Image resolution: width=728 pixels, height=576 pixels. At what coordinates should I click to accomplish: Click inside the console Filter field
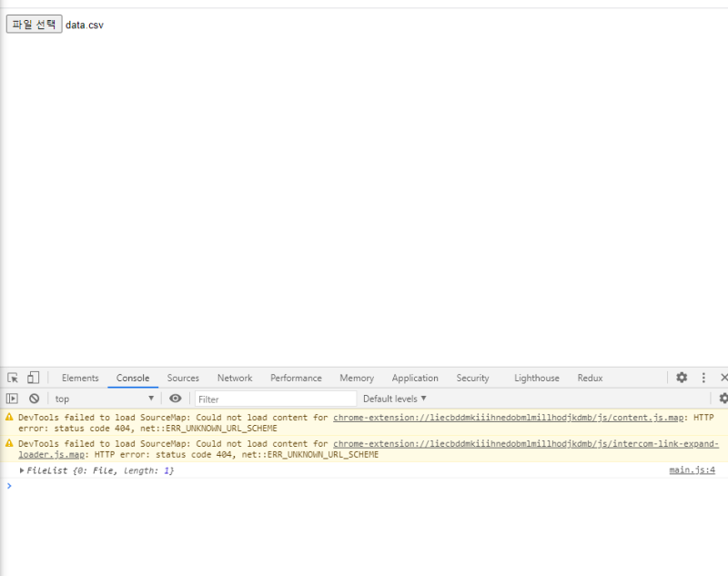point(273,398)
